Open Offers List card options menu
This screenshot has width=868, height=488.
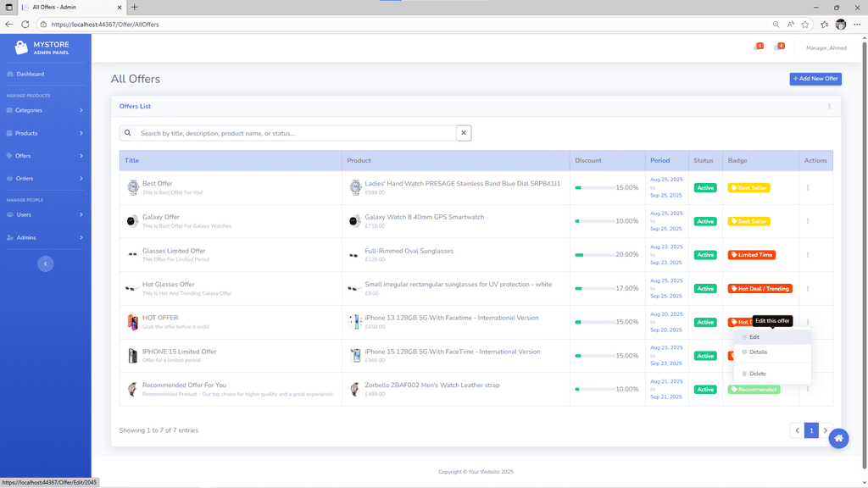(x=829, y=107)
